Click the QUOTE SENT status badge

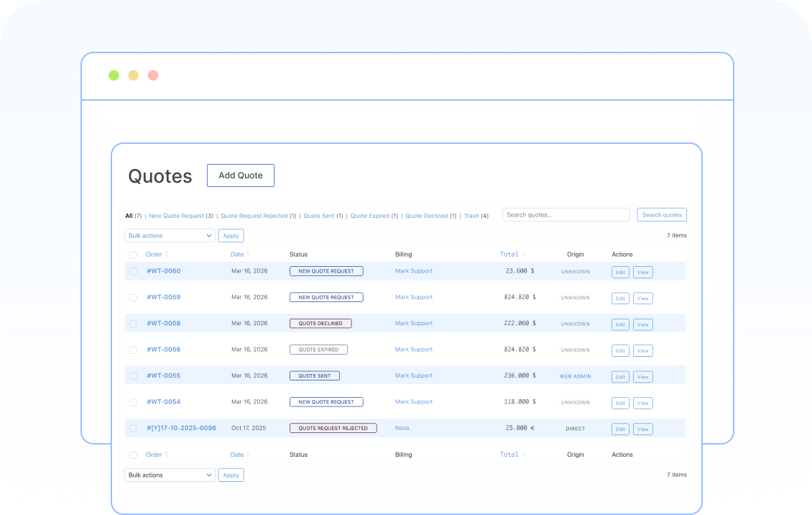314,375
